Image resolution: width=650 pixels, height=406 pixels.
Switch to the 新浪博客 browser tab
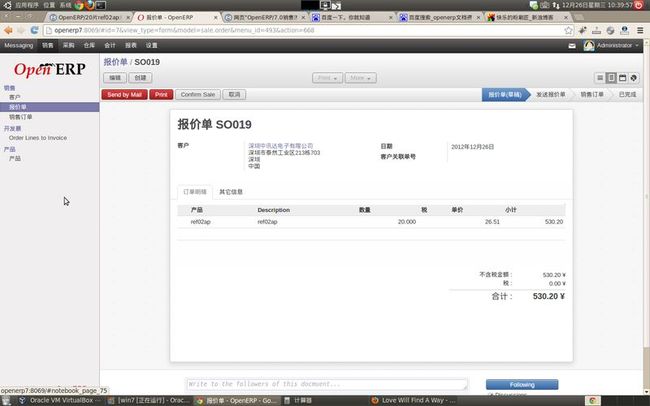pos(525,17)
